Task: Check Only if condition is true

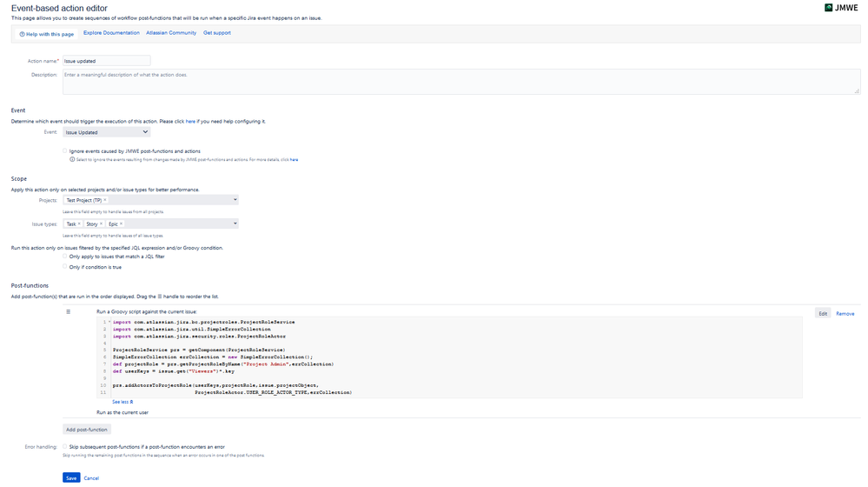Action: click(65, 266)
